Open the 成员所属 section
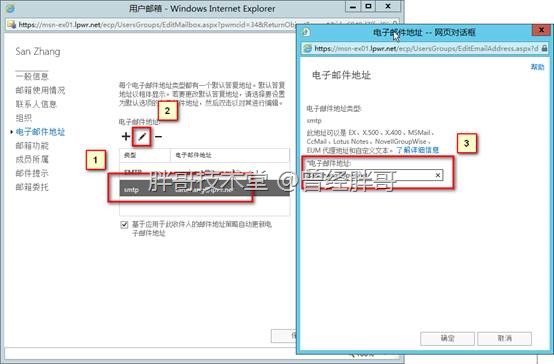 coord(32,159)
